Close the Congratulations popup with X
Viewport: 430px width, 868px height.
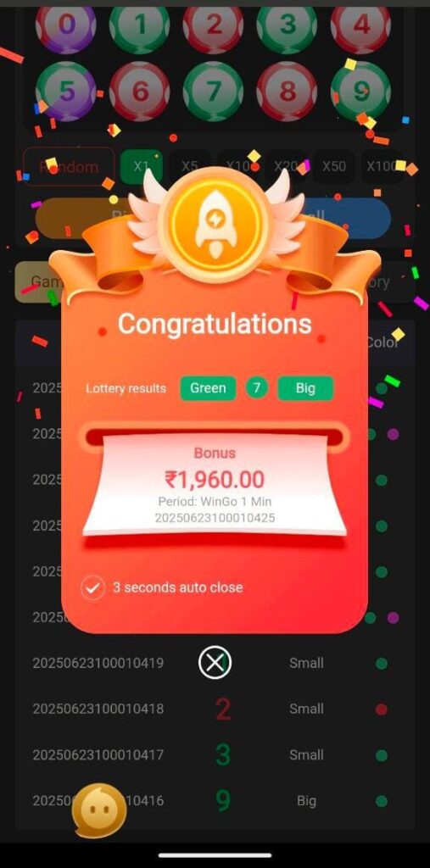[215, 663]
